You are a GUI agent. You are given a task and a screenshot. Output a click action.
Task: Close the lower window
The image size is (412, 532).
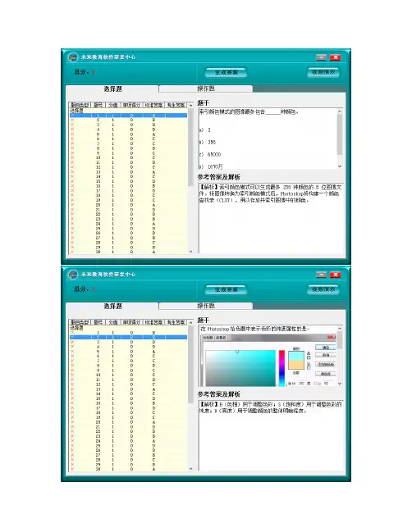coord(335,275)
